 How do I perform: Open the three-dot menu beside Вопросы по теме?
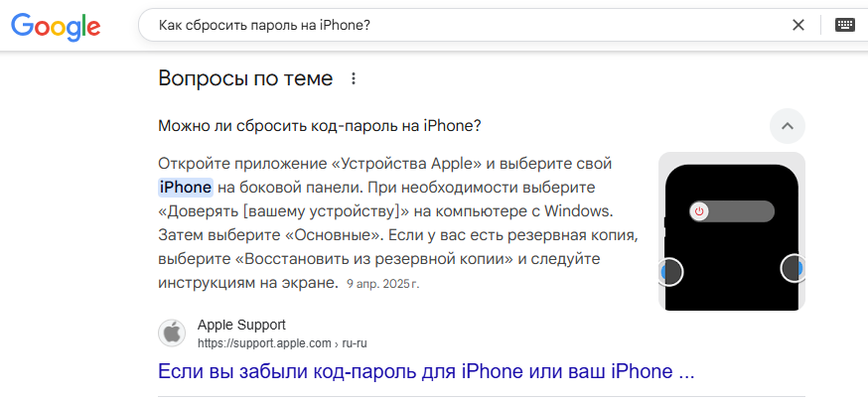[354, 79]
